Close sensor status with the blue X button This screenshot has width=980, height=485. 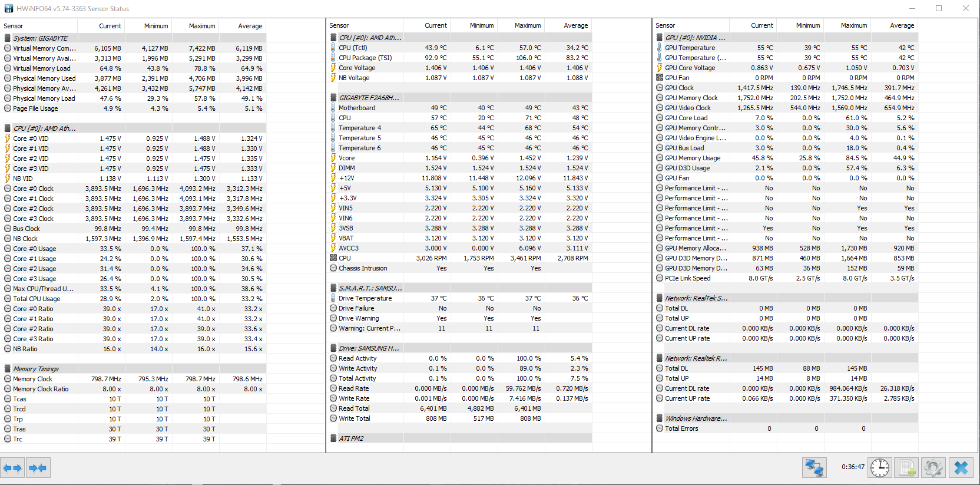pyautogui.click(x=961, y=468)
